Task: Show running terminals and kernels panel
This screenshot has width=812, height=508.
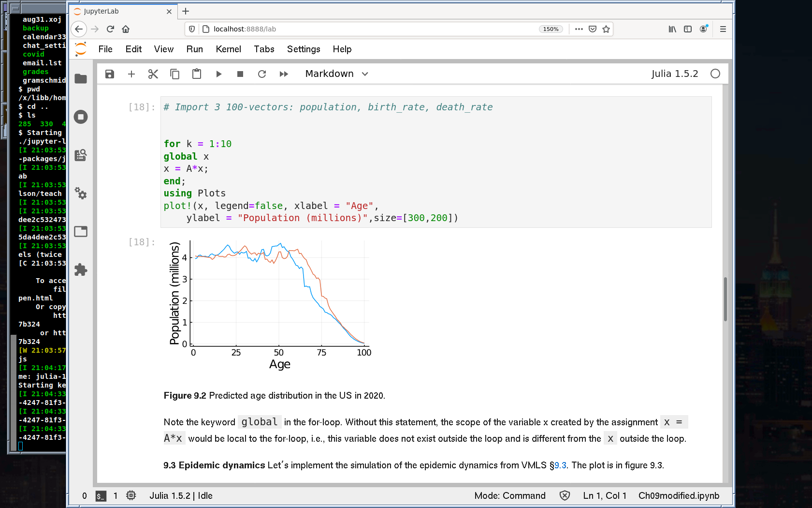Action: 81,117
